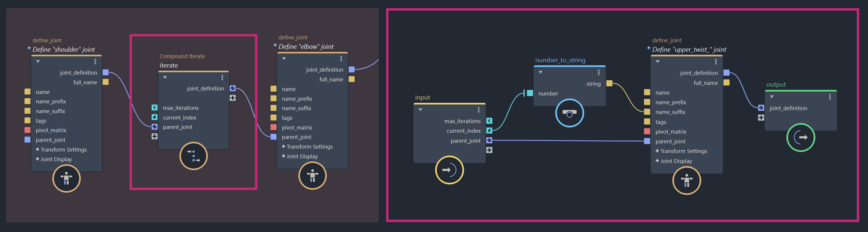Click the upper_twist joint title diamond marker
The width and height of the screenshot is (868, 232).
[649, 48]
